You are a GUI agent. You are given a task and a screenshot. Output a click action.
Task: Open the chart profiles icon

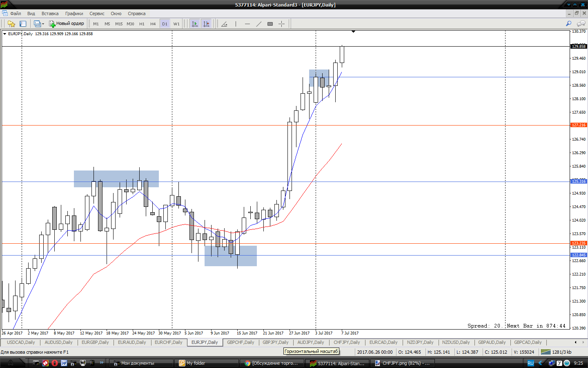click(37, 24)
